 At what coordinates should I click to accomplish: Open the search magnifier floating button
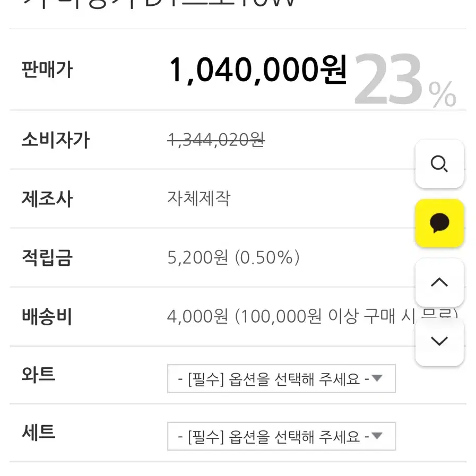tap(439, 163)
